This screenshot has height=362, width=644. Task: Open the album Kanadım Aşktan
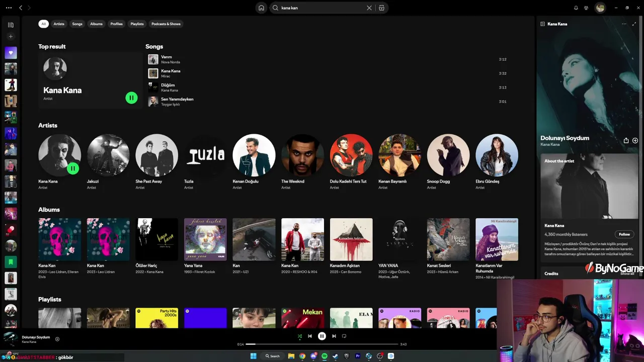(351, 239)
